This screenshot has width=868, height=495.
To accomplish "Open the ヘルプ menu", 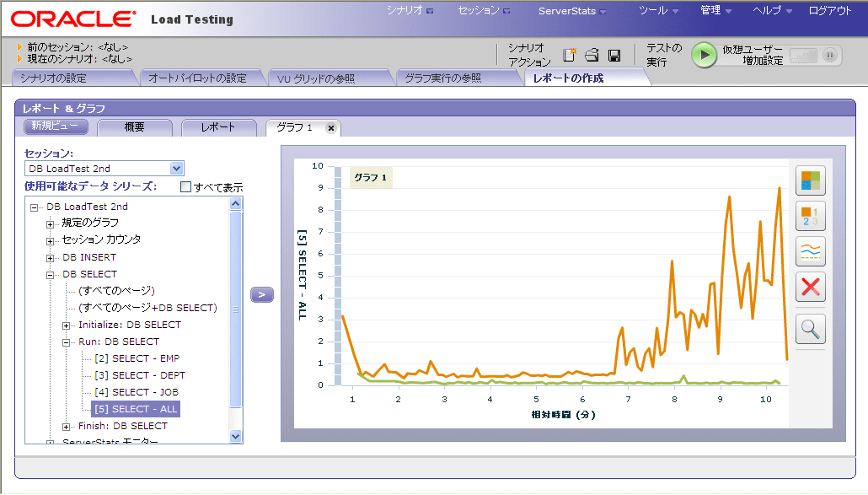I will coord(772,10).
